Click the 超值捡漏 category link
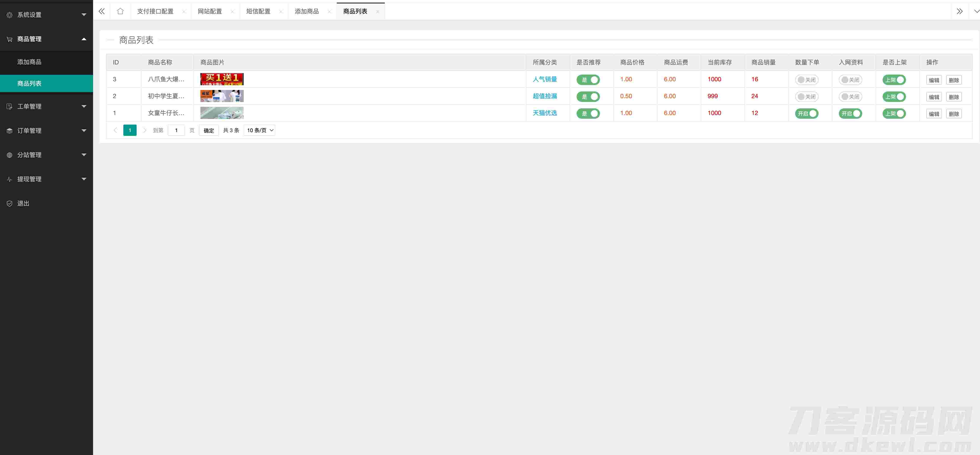The height and width of the screenshot is (455, 980). 544,96
